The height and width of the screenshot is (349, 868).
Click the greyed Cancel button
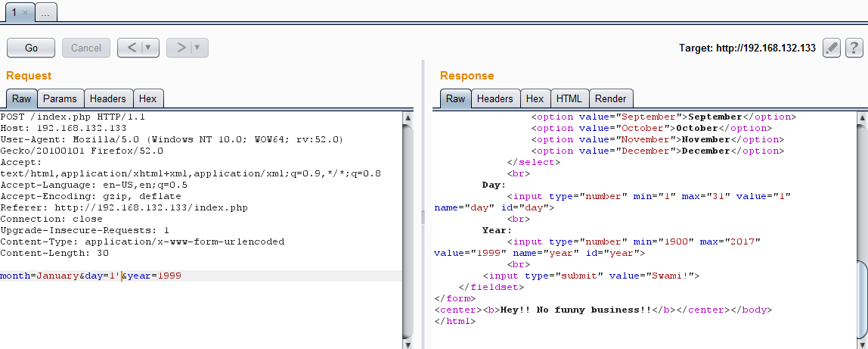pyautogui.click(x=85, y=48)
